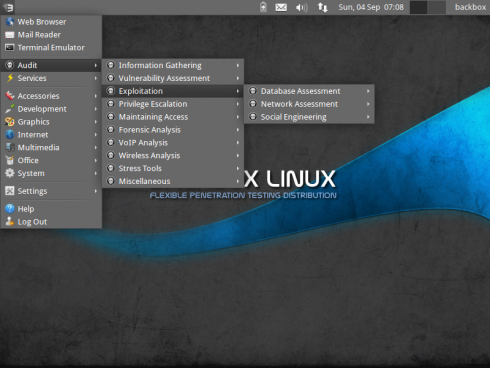Click the Terminal Emulator icon

coord(10,48)
